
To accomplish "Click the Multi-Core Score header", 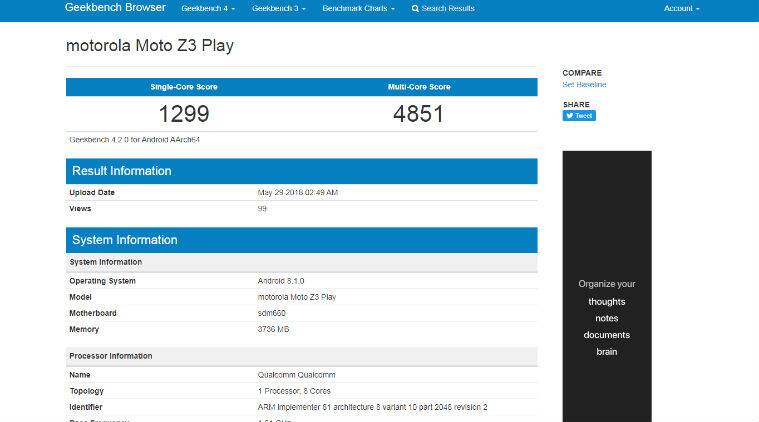I will [x=419, y=87].
